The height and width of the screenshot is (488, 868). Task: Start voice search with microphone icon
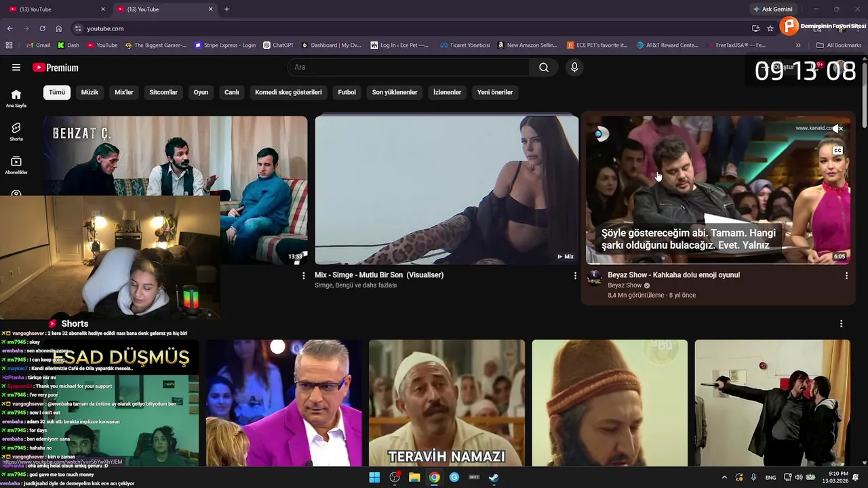[x=574, y=67]
